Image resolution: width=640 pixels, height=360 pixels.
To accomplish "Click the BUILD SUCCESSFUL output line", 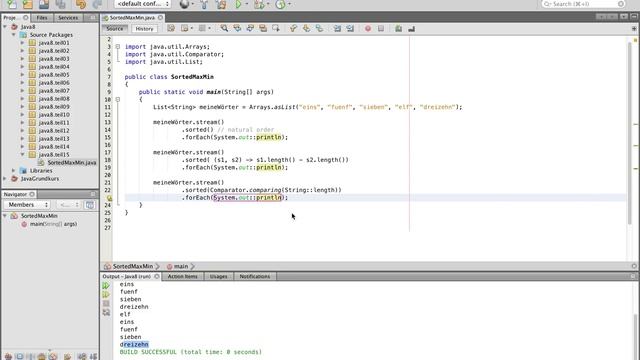I will (191, 352).
